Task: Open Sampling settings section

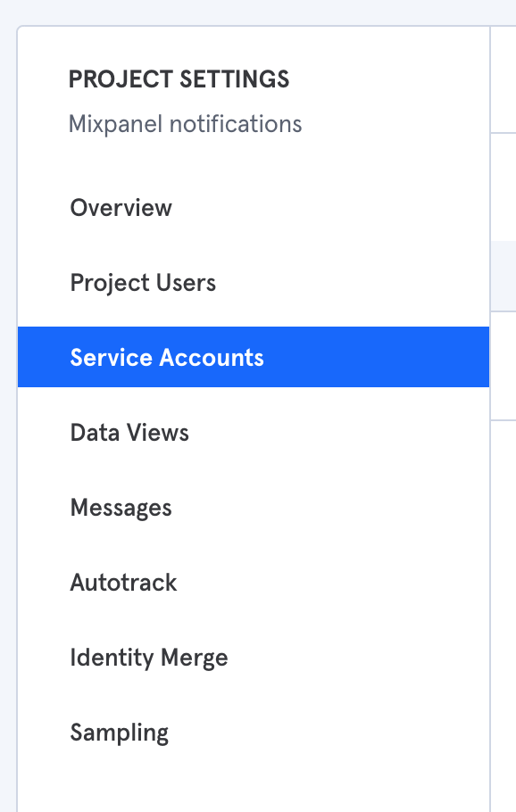Action: coord(254,733)
